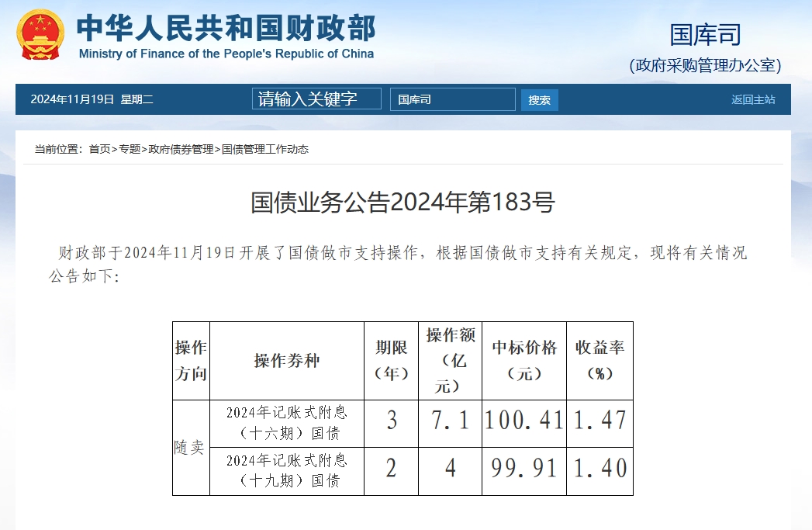Open the 中华人民共和国财政部 site title

click(226, 28)
